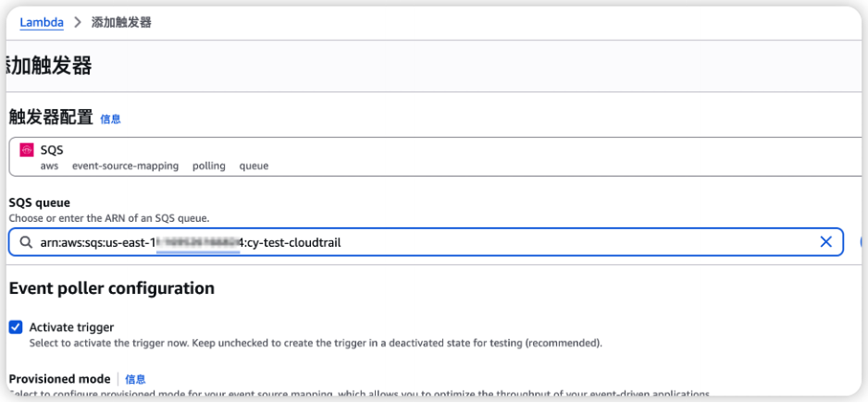The image size is (868, 403).
Task: Click the magnifier search icon in queue field
Action: tap(26, 242)
